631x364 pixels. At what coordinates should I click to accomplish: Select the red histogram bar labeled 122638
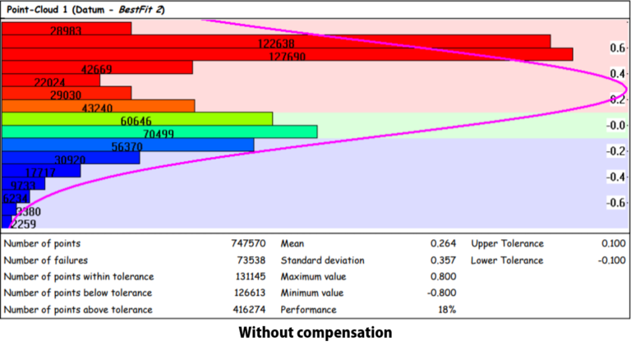(276, 42)
